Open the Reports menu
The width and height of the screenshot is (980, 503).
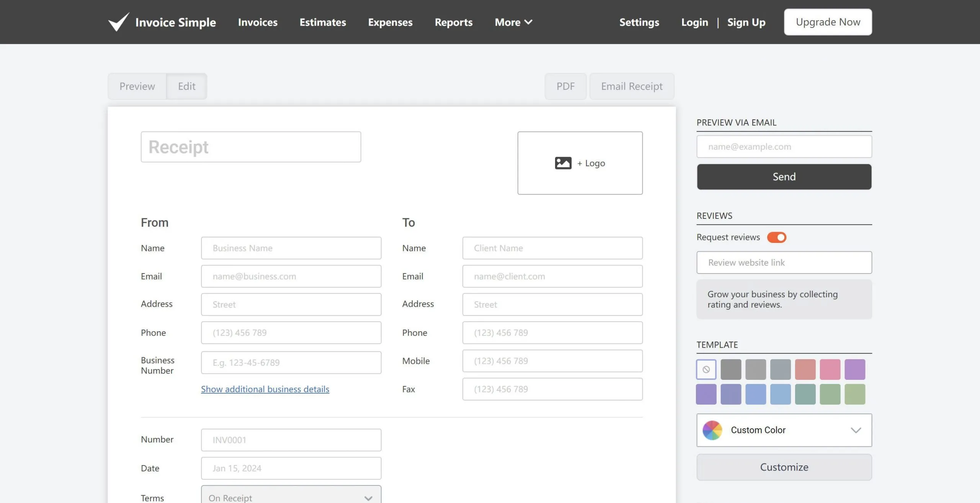[453, 22]
